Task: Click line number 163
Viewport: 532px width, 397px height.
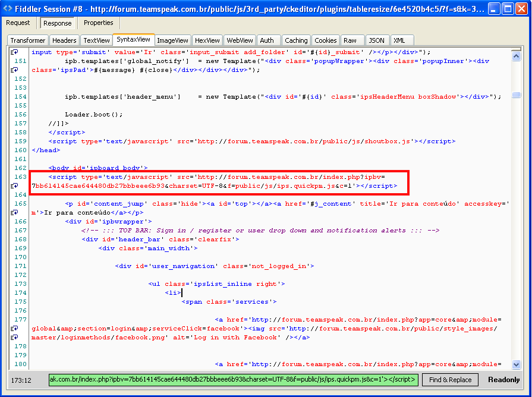Action: pyautogui.click(x=20, y=177)
